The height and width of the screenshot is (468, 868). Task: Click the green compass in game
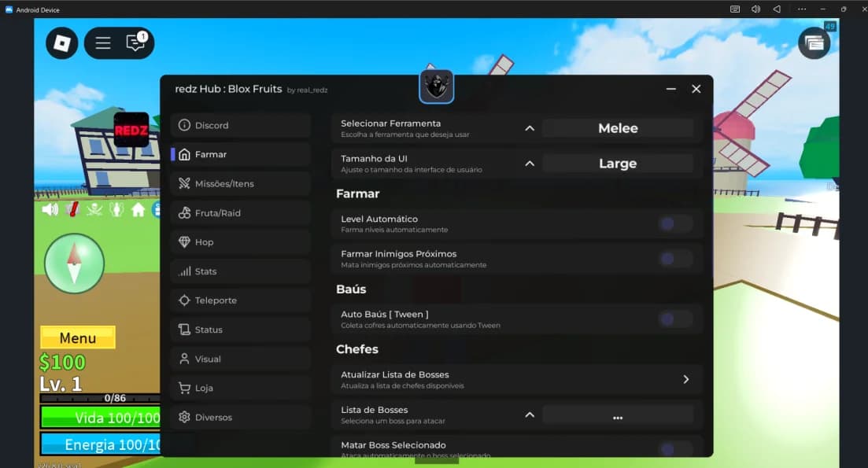tap(75, 263)
